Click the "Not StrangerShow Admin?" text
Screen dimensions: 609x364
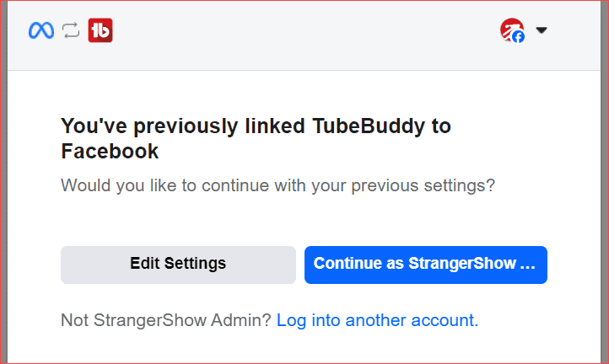pyautogui.click(x=166, y=320)
